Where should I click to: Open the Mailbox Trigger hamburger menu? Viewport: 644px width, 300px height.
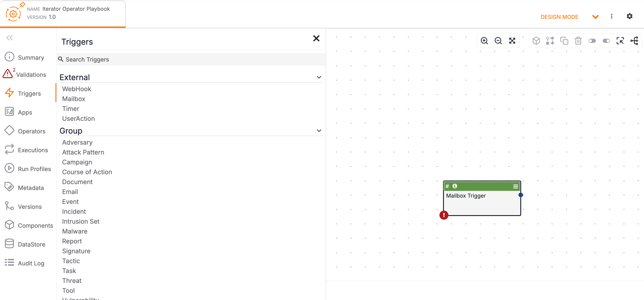coord(516,186)
